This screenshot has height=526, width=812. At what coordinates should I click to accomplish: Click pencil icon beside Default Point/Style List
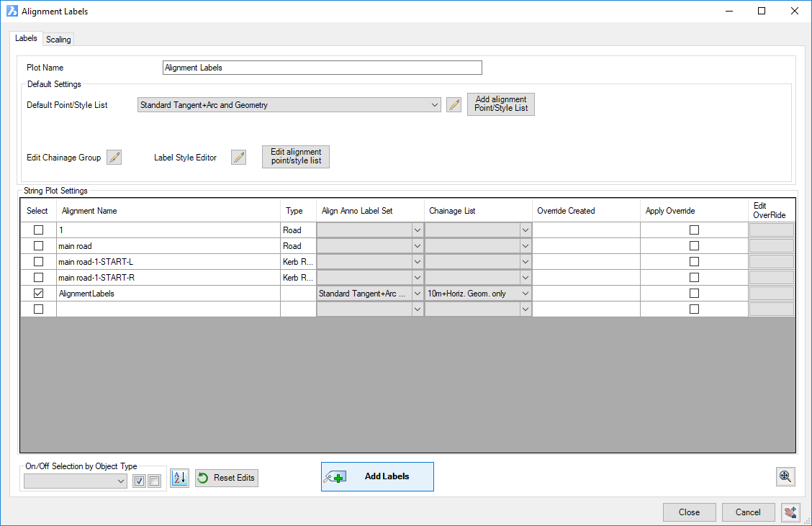[454, 105]
